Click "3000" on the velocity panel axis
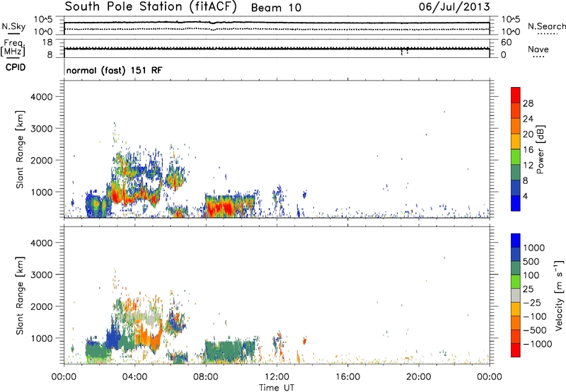Viewport: 566px width, 392px height. tap(41, 275)
